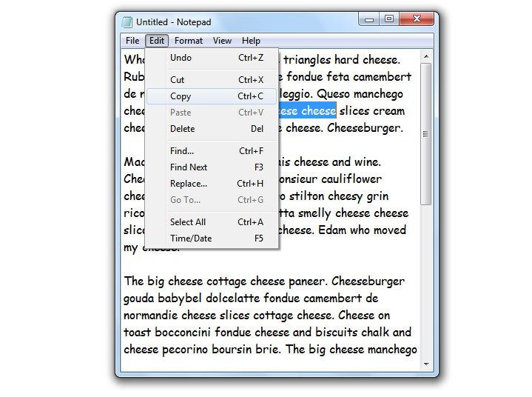Choose Undo from the Edit menu
The height and width of the screenshot is (397, 532).
(x=181, y=58)
